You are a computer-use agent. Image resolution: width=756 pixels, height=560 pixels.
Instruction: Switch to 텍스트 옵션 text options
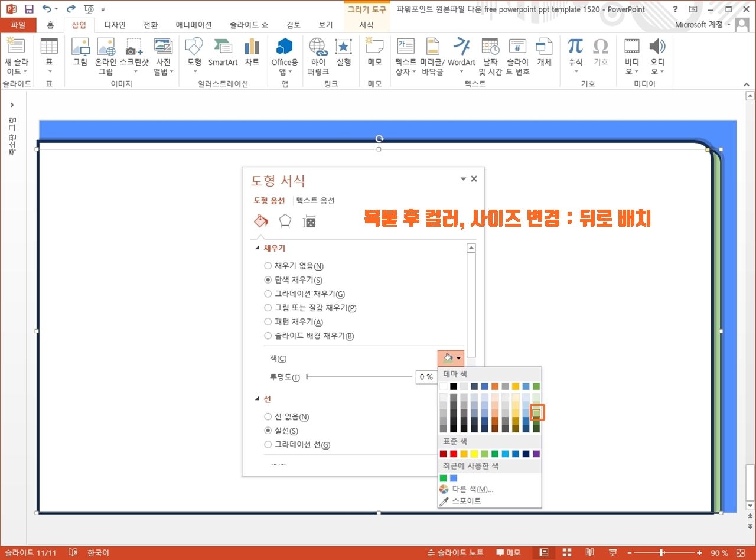pyautogui.click(x=315, y=201)
